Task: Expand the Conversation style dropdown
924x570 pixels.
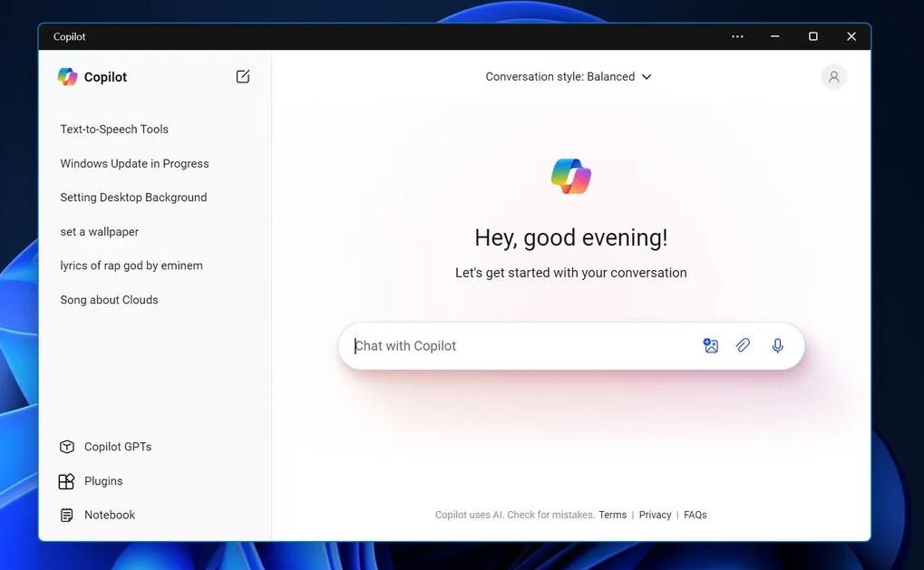Action: pyautogui.click(x=569, y=77)
